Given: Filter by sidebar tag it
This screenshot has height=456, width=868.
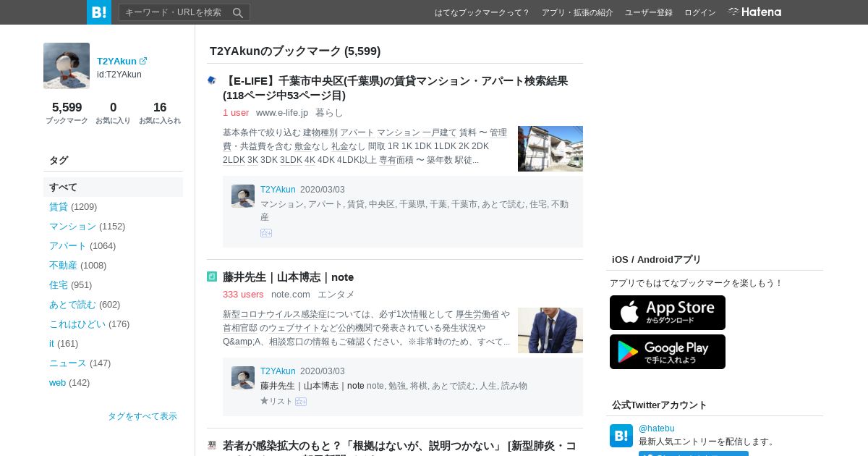Looking at the screenshot, I should 51,343.
